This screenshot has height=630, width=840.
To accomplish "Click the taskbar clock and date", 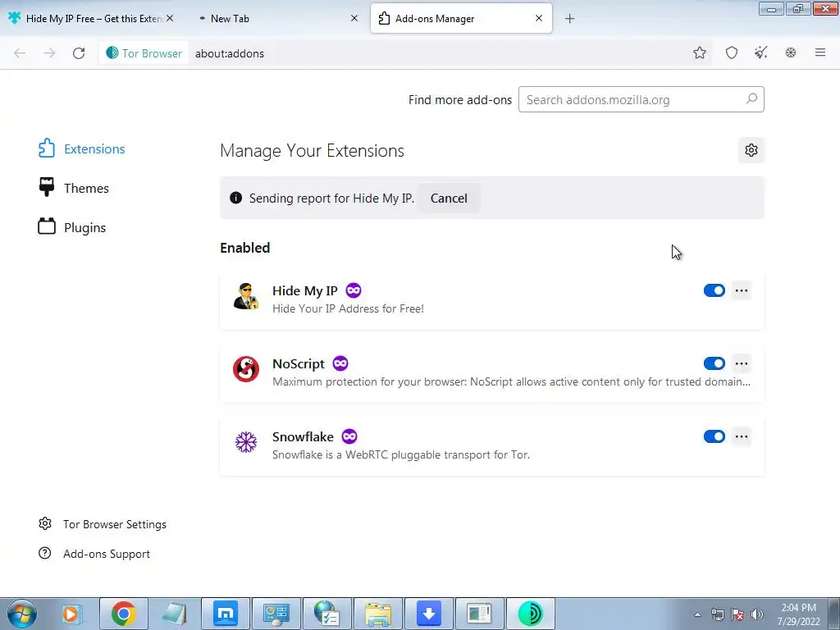I will click(x=799, y=614).
